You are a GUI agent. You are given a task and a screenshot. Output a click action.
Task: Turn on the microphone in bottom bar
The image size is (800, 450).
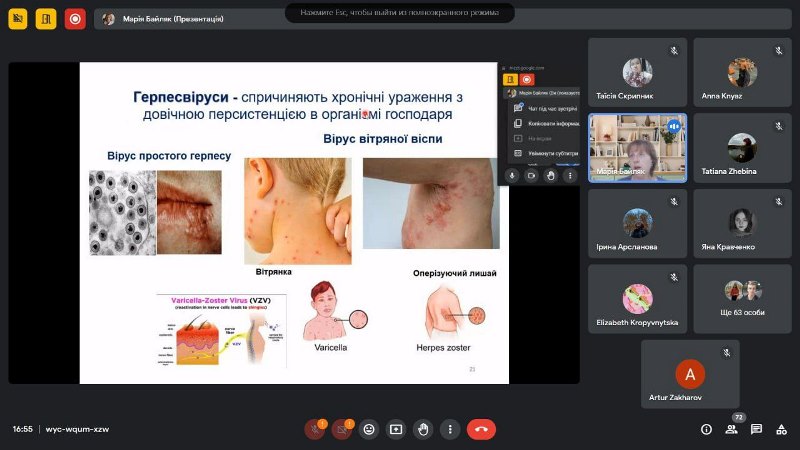(315, 429)
